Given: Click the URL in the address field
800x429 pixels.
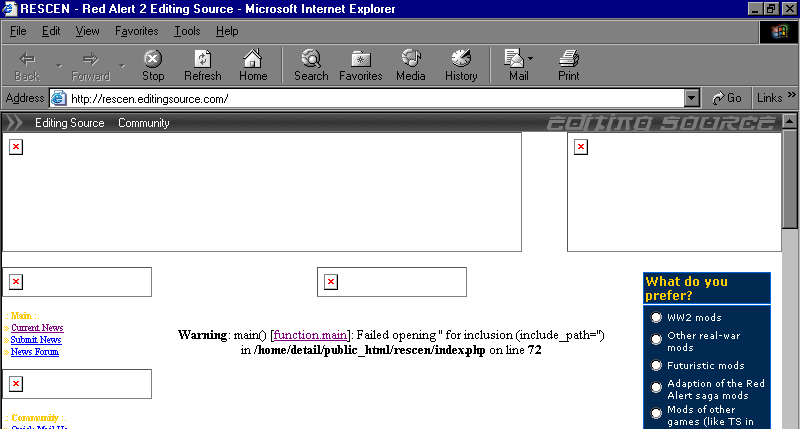Looking at the screenshot, I should coord(149,99).
